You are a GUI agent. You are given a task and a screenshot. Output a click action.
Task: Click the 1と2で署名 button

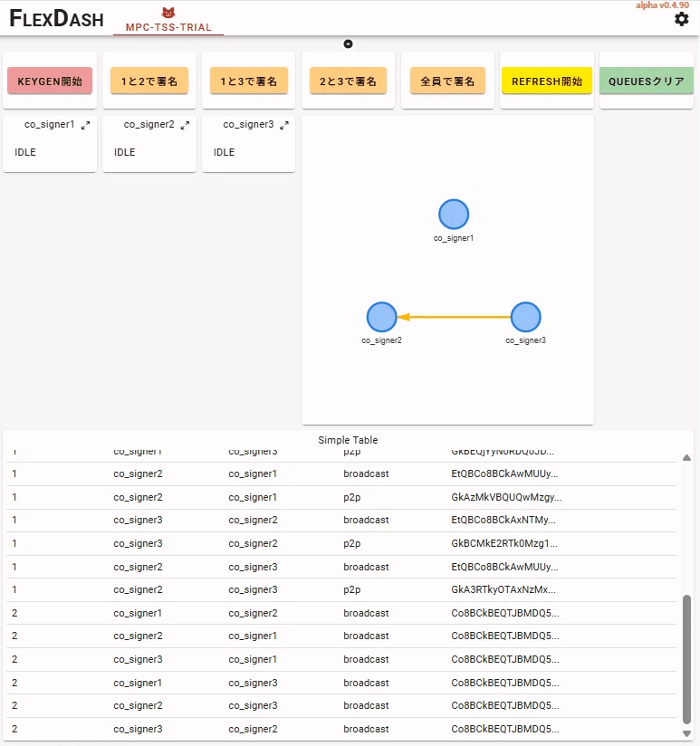(x=149, y=81)
